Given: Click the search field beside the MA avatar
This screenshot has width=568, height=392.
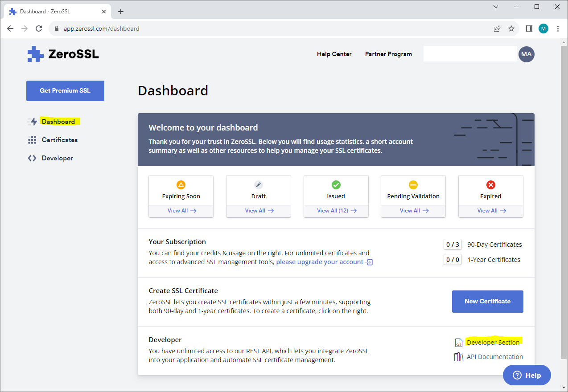Looking at the screenshot, I should [469, 54].
